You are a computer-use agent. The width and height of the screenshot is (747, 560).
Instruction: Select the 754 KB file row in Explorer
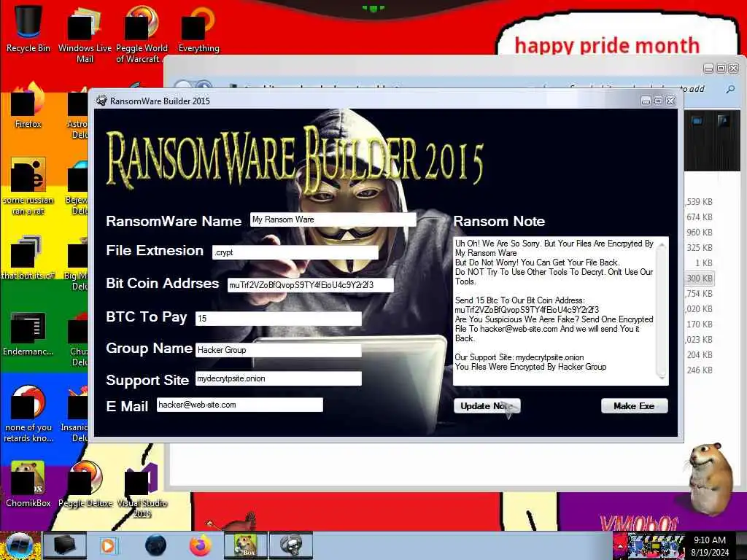click(700, 293)
